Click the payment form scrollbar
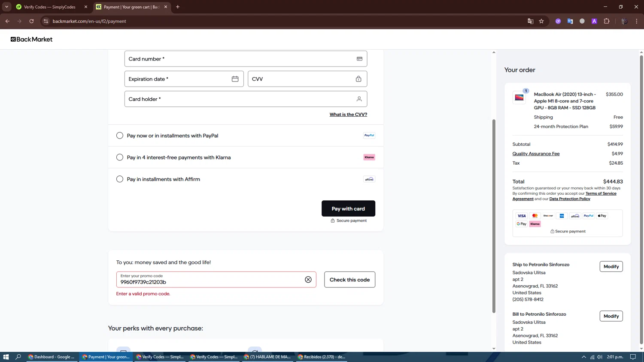The width and height of the screenshot is (644, 362). point(494,216)
